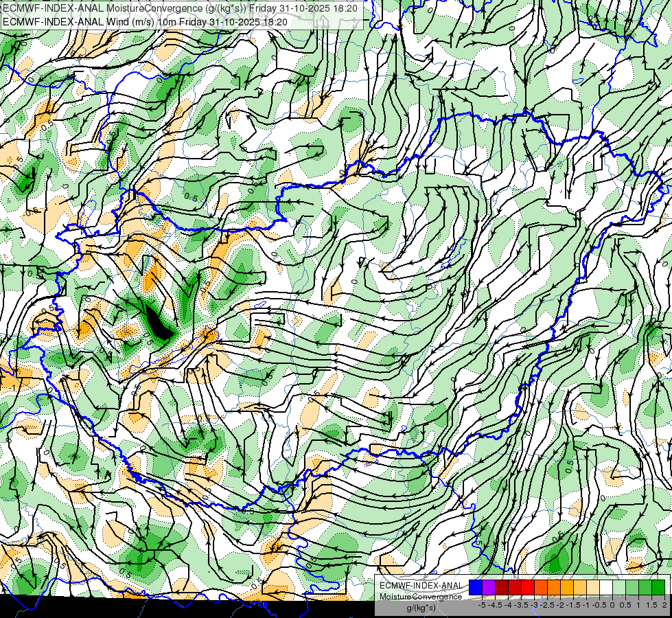
Task: Pick the legend swatch between -4 and -3.5
Action: point(515,587)
